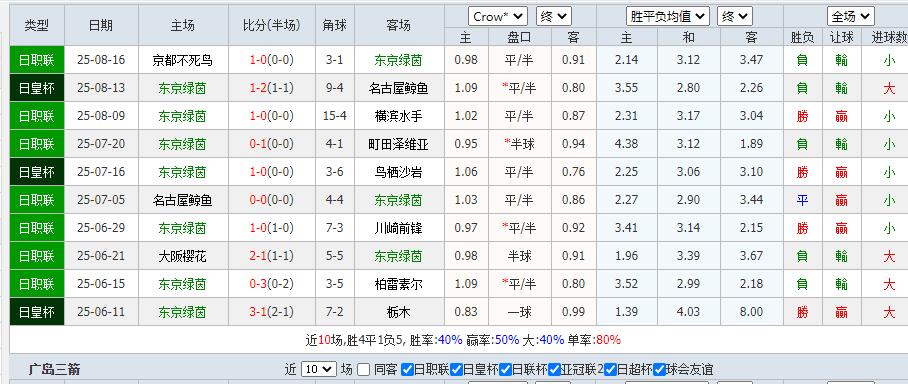
Task: Select the date 25-07-20
Action: click(x=101, y=144)
